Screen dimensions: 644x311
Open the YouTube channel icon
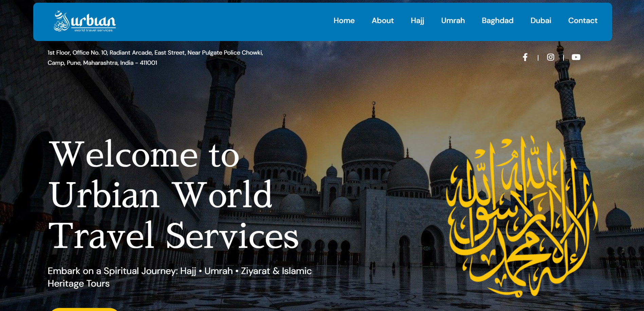coord(576,57)
